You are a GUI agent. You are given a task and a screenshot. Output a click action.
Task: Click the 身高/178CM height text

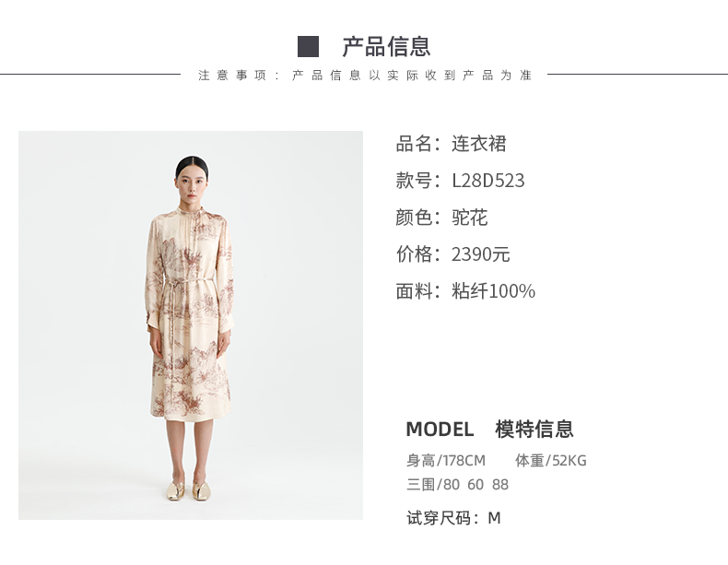pyautogui.click(x=446, y=461)
